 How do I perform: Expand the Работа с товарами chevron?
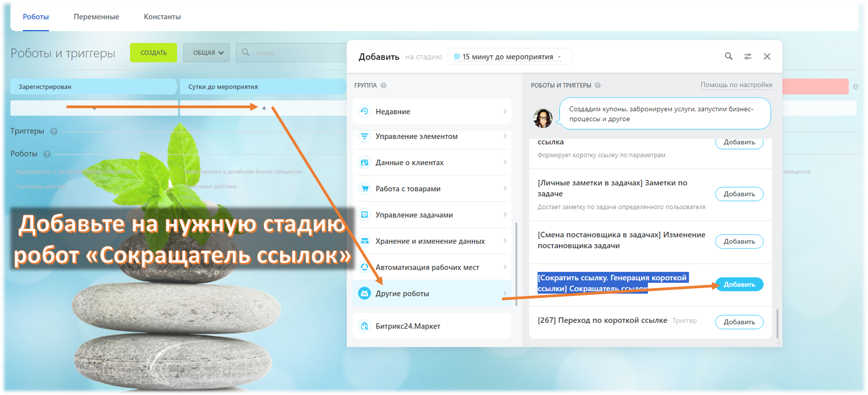tap(505, 189)
